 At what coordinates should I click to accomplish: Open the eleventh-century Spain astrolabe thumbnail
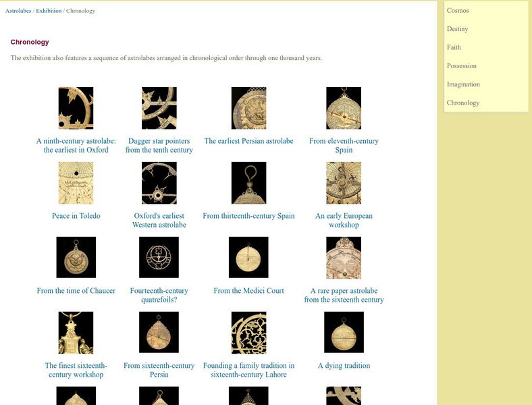coord(344,108)
